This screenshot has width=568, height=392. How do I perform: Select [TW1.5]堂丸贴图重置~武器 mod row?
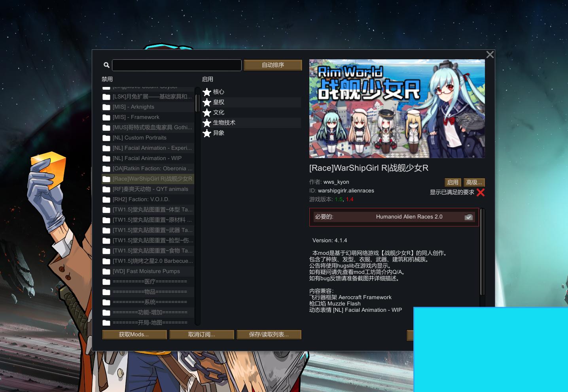(x=148, y=230)
